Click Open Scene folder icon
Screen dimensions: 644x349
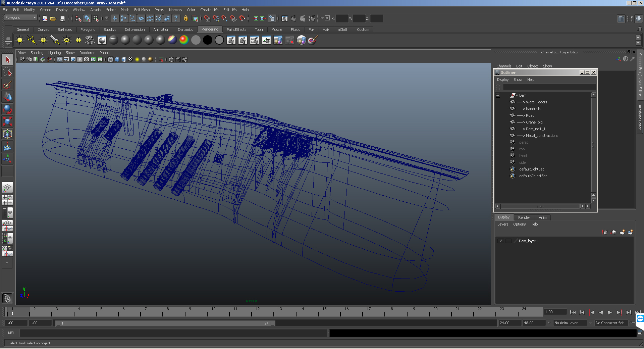pos(53,18)
